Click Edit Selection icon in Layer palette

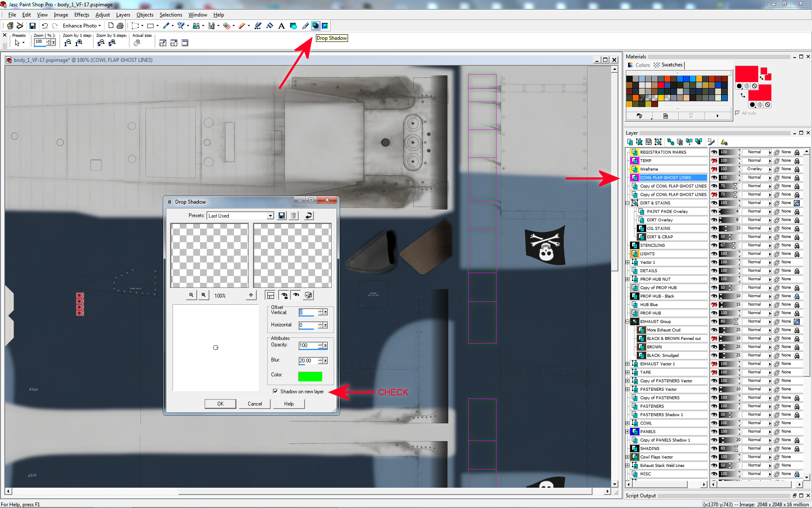click(711, 142)
